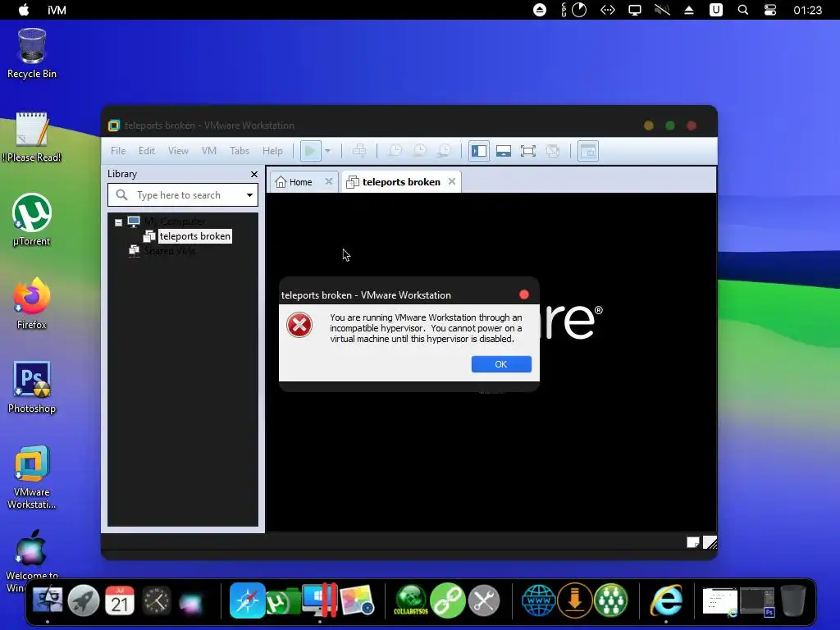Viewport: 840px width, 630px height.
Task: Click OK in the hypervisor error dialog
Action: (x=501, y=364)
